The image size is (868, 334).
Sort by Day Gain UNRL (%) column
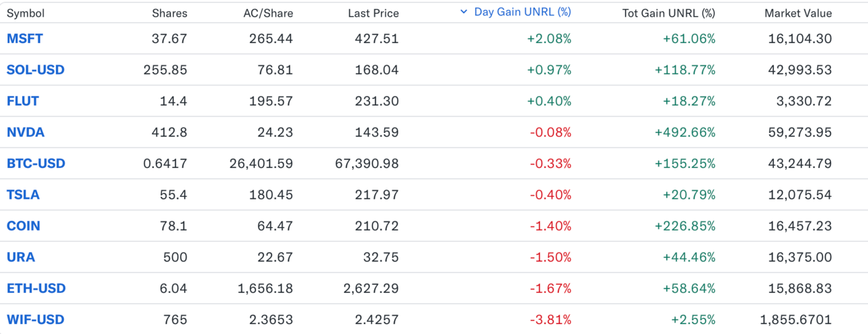pyautogui.click(x=522, y=12)
